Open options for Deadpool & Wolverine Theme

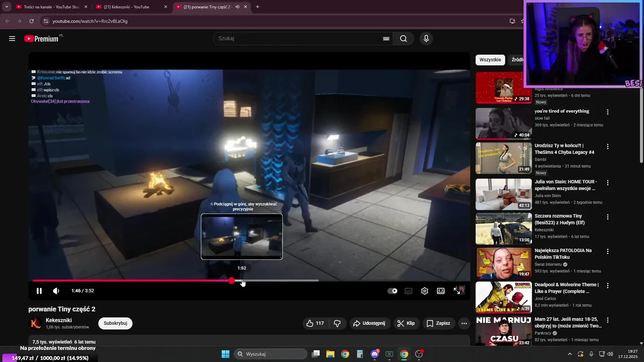tap(608, 286)
